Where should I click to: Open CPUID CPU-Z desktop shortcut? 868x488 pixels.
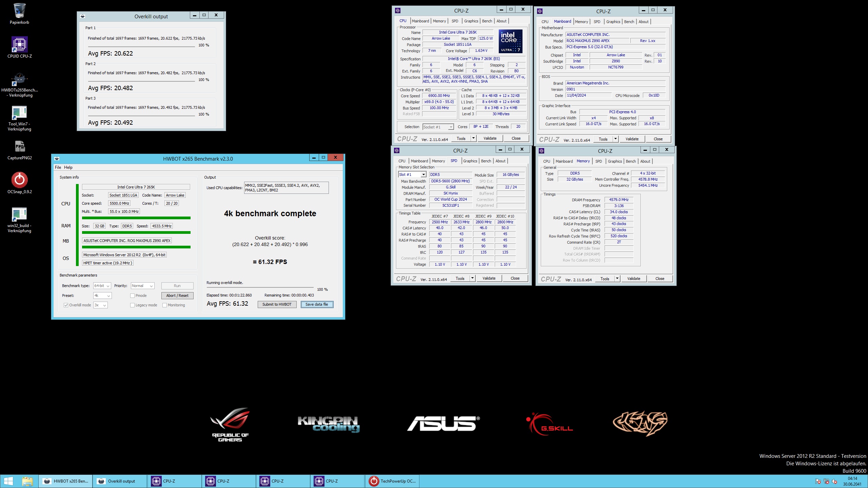tap(19, 47)
